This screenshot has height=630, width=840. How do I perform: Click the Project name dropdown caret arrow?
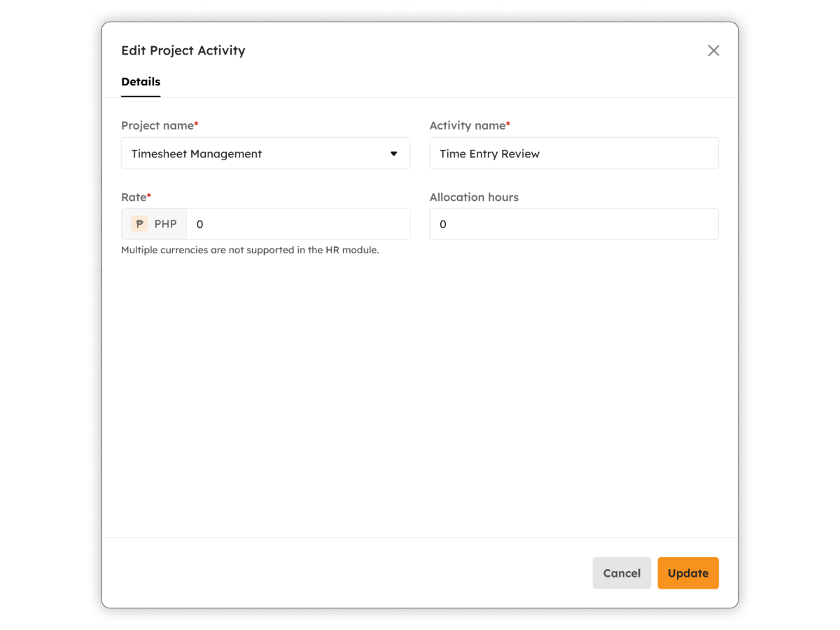(x=394, y=153)
